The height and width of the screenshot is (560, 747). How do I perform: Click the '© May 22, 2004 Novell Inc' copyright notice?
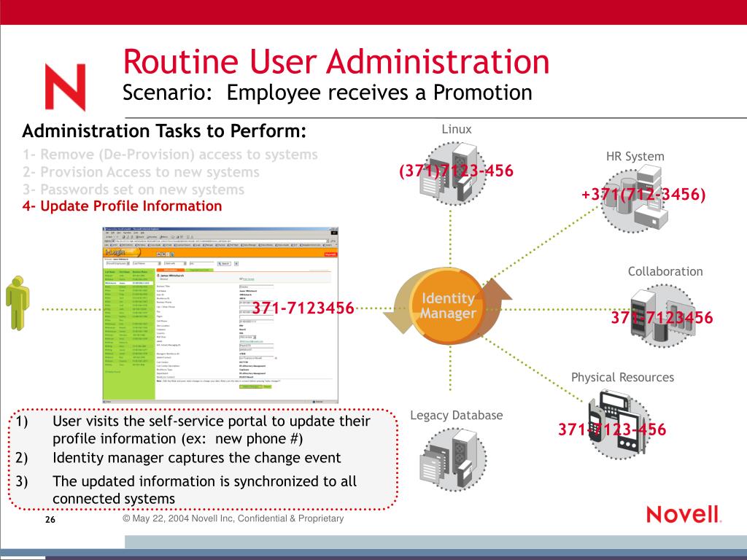pyautogui.click(x=233, y=518)
